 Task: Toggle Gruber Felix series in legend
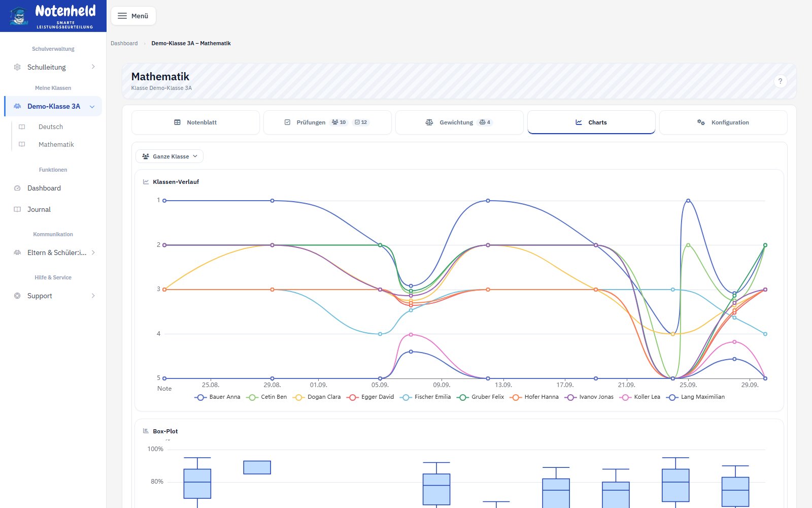coord(481,397)
